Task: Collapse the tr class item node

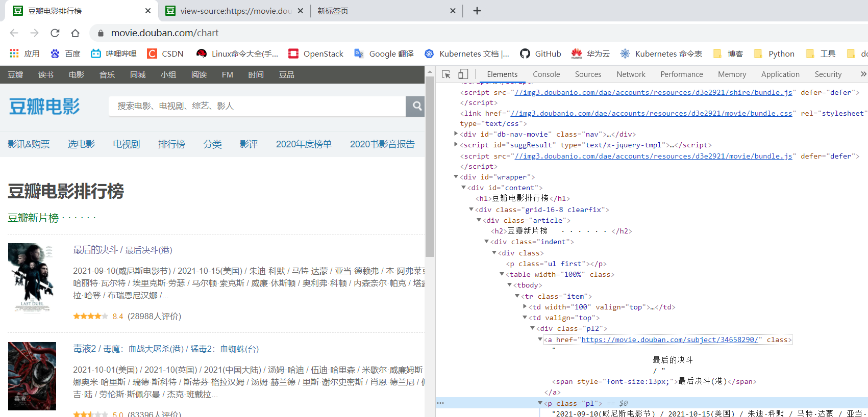Action: tap(517, 296)
